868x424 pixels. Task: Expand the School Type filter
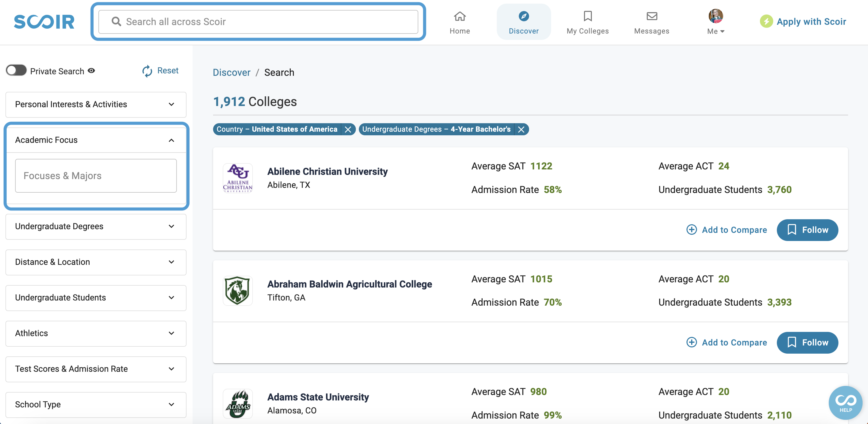[96, 405]
